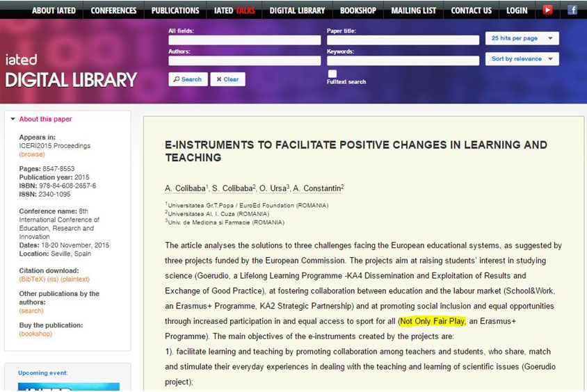Image resolution: width=587 pixels, height=392 pixels.
Task: Open the YouTube icon in top navigation
Action: [547, 10]
